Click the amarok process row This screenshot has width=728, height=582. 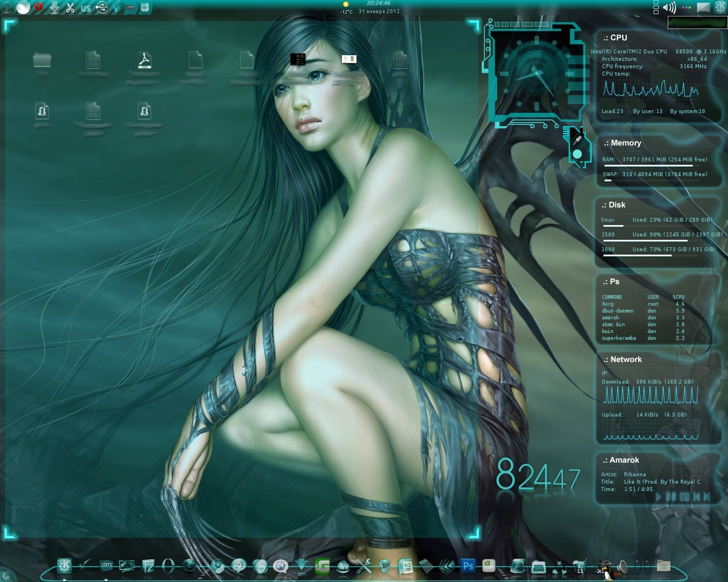tap(643, 318)
